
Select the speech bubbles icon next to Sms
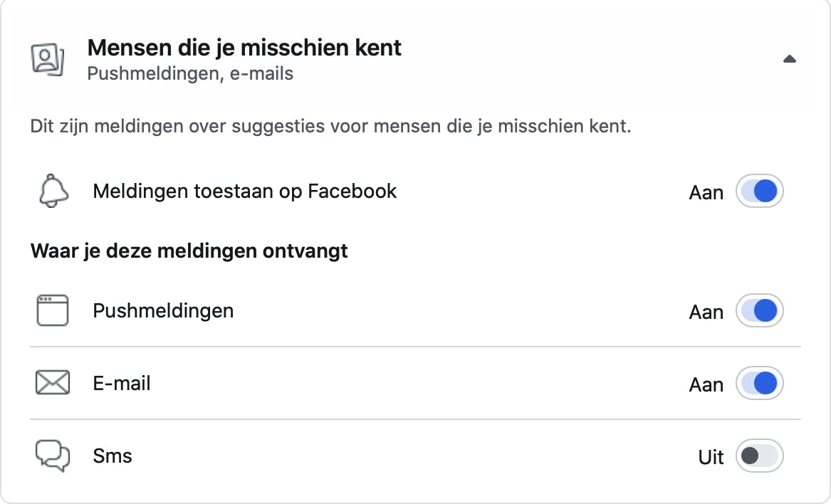52,456
